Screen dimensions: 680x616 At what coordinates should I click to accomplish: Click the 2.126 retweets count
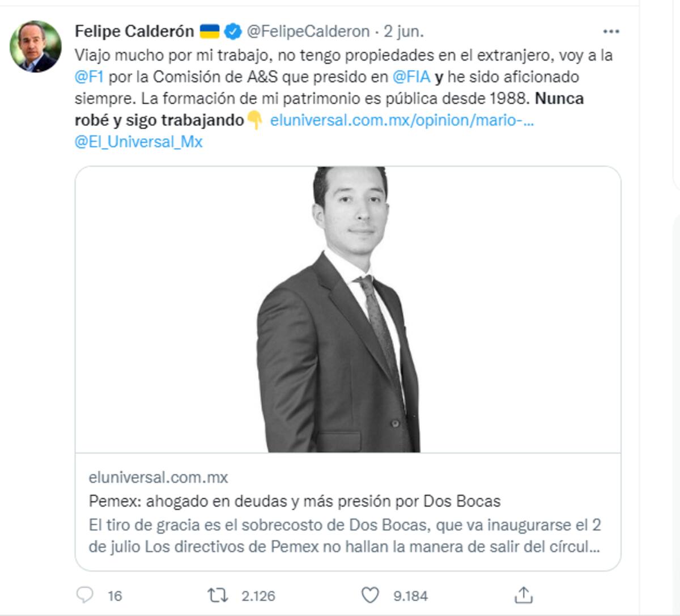[258, 596]
